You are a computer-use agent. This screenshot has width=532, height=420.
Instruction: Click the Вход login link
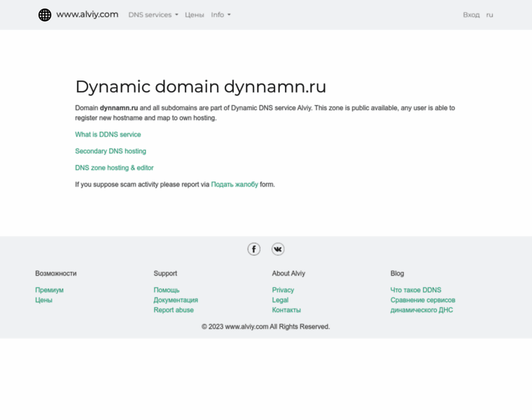tap(471, 15)
